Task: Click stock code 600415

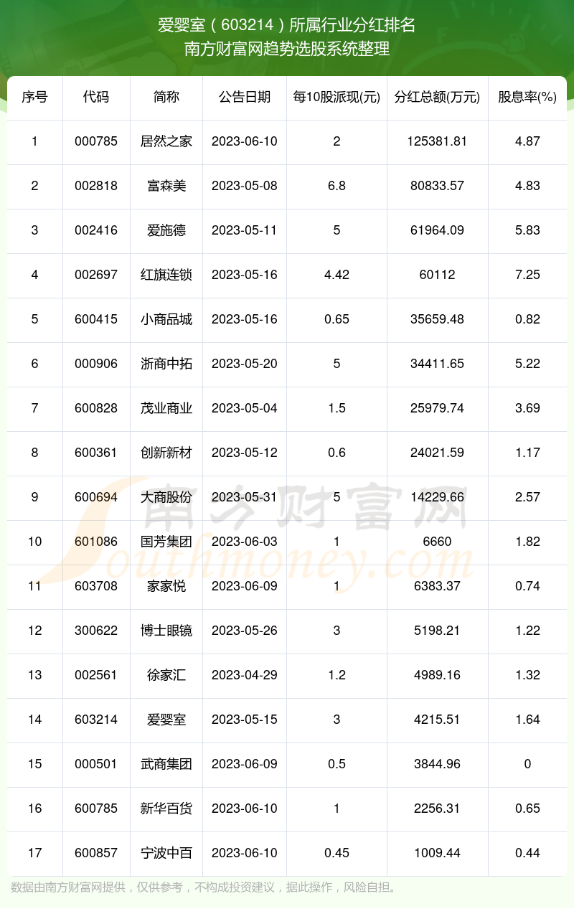Action: click(95, 319)
